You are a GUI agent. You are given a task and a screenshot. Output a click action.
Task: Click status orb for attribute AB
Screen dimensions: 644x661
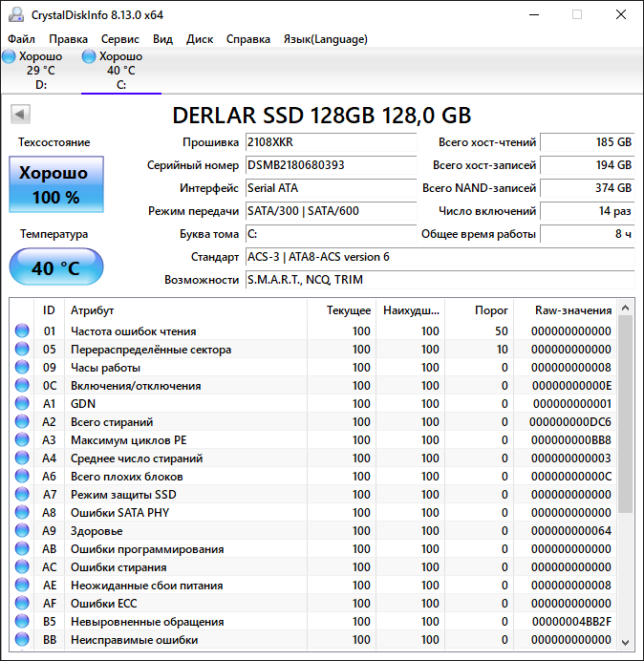click(x=22, y=548)
